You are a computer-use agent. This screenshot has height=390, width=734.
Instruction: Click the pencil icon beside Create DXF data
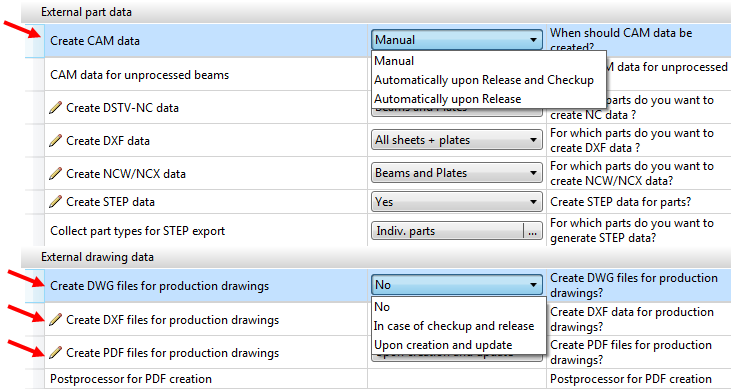coord(55,140)
